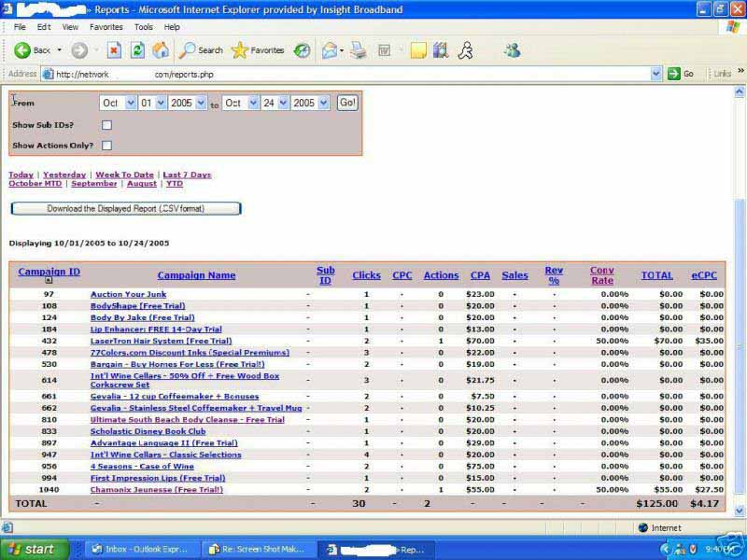Click the Forward arrow button

(x=79, y=50)
